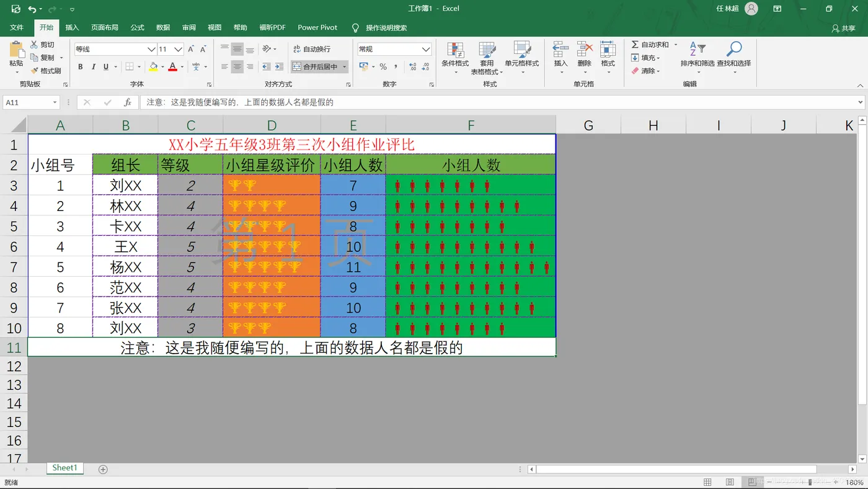
Task: Apply the red font color
Action: [173, 66]
